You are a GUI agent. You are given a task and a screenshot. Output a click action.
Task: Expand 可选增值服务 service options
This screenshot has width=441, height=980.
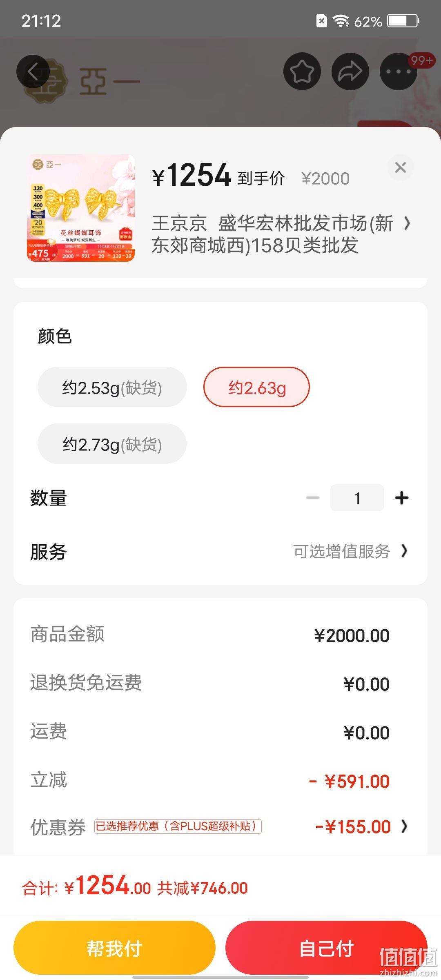click(x=350, y=551)
